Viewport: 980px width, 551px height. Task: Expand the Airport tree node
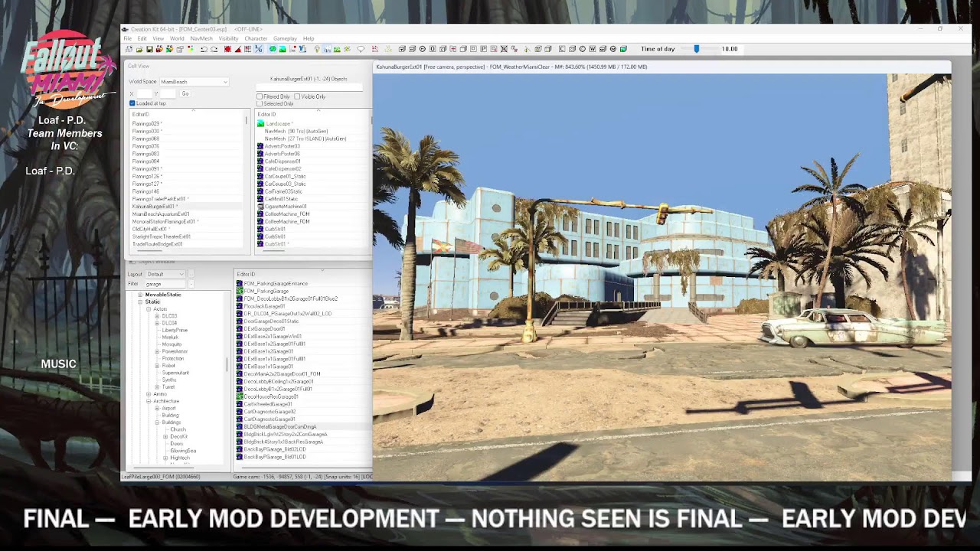point(157,409)
